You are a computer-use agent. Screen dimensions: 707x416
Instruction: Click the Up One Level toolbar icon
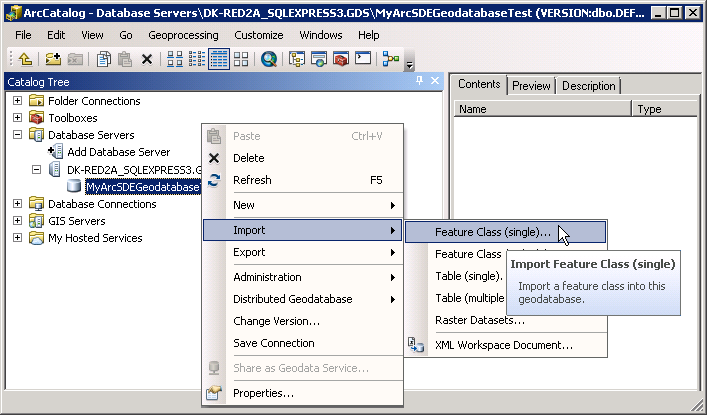[25, 59]
